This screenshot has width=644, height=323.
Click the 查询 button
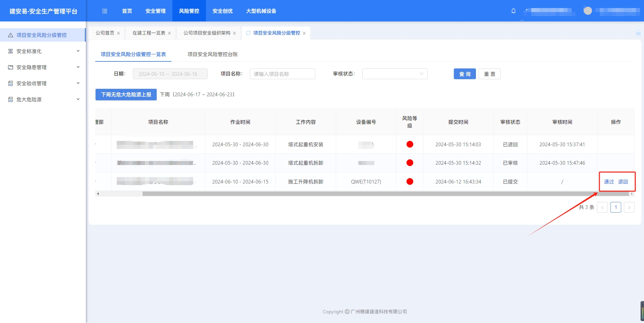pos(465,74)
